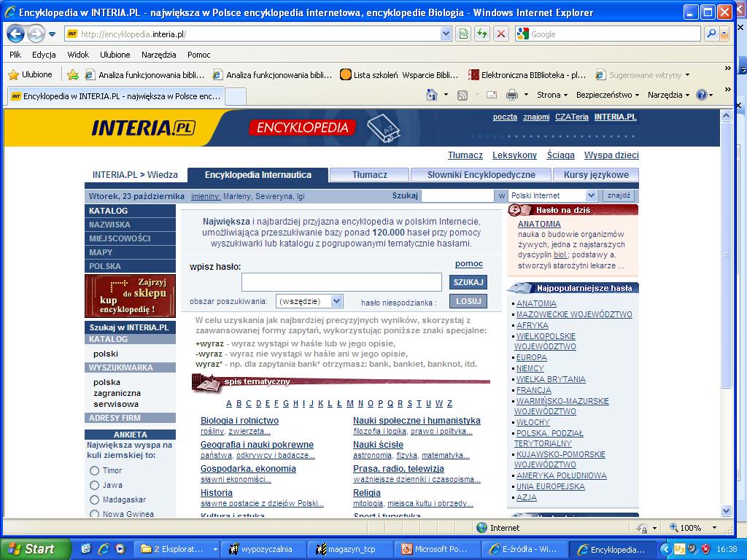Select the Jawa radio option

(94, 485)
